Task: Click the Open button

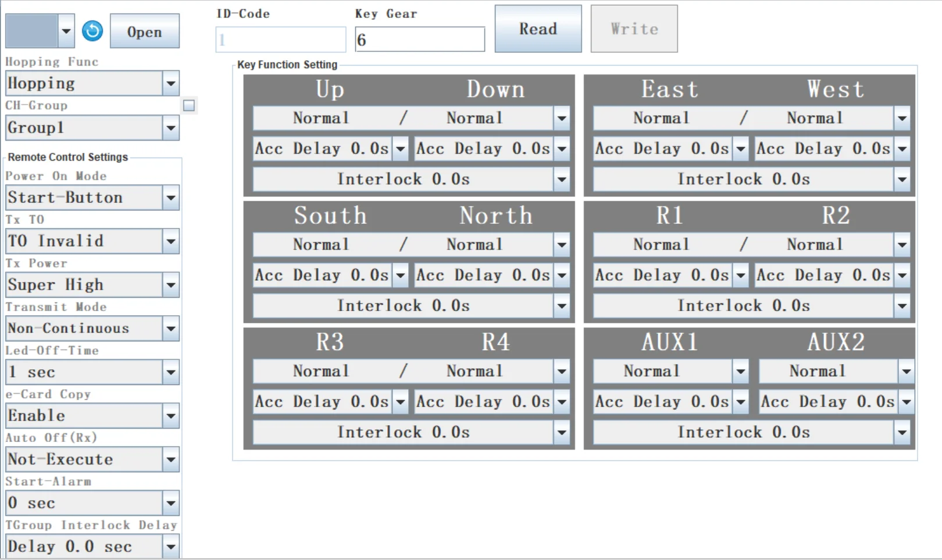Action: click(x=145, y=31)
